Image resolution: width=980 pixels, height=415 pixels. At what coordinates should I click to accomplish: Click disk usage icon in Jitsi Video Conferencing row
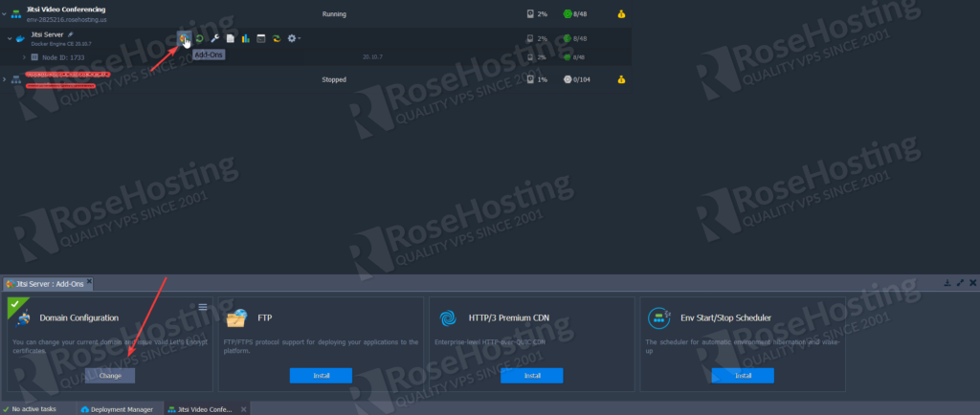point(530,13)
